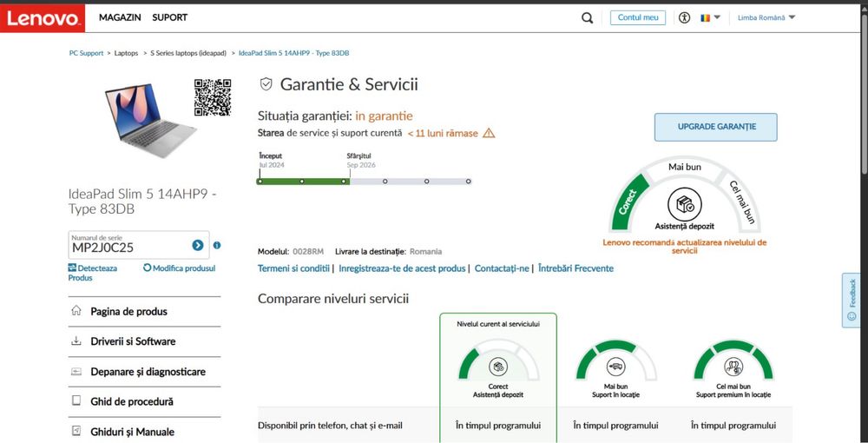The height and width of the screenshot is (443, 868).
Task: Click the IdeaPad laptop product image
Action: pos(149,119)
